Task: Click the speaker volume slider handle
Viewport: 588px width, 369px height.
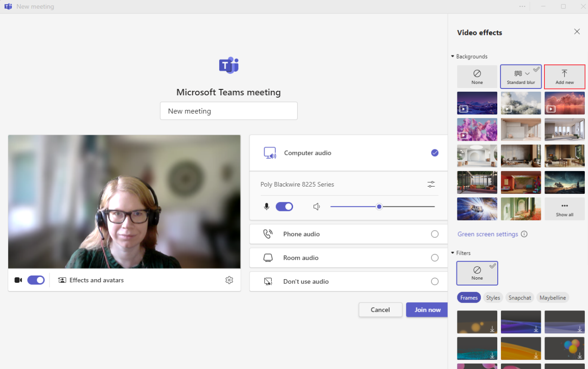Action: pos(379,207)
